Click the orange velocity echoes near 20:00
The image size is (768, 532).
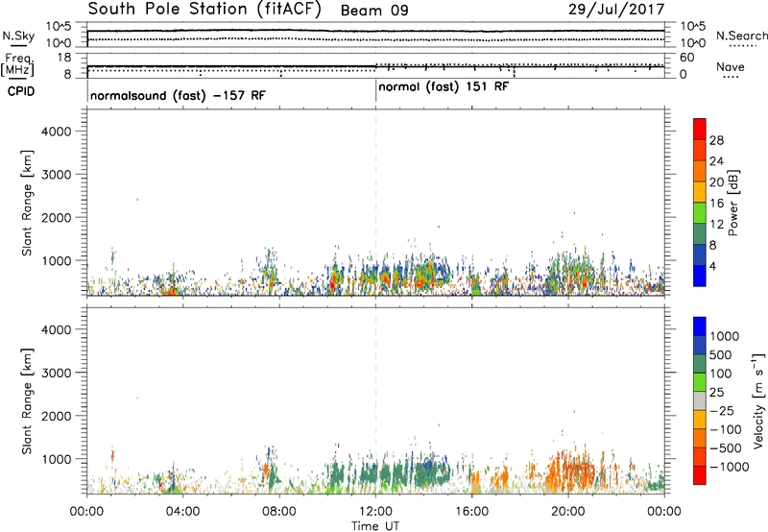pos(570,471)
